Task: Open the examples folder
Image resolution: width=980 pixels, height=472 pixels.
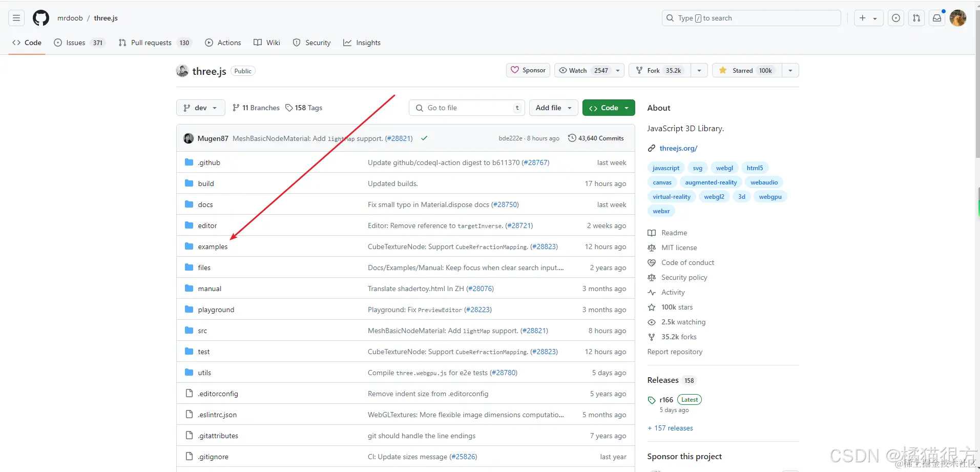Action: 213,247
